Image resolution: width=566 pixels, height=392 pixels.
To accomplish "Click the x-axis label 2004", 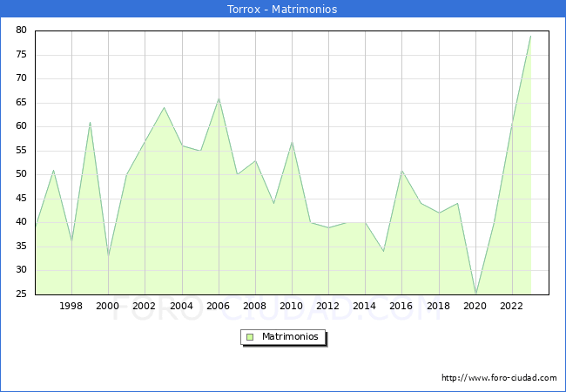I will [x=182, y=306].
